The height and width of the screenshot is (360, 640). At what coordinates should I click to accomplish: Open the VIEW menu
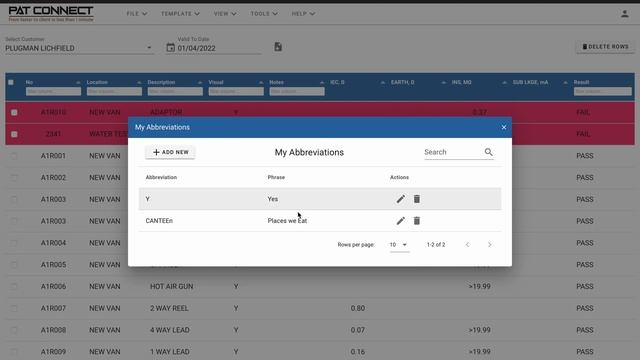point(225,14)
